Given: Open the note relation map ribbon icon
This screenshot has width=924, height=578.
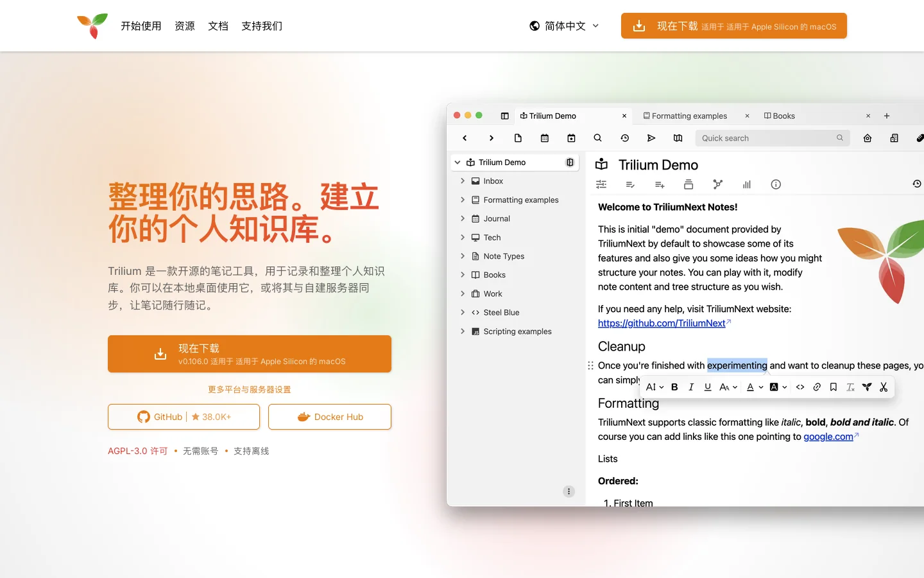Looking at the screenshot, I should pos(717,184).
